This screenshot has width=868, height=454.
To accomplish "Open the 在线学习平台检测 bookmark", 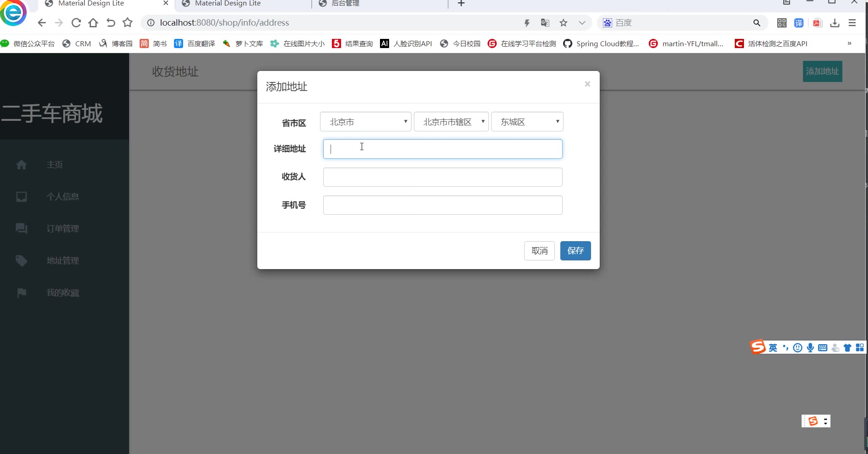I will tap(522, 43).
